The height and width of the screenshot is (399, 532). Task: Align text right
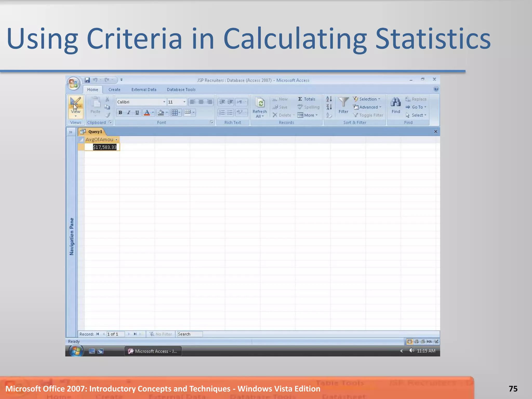coord(209,102)
